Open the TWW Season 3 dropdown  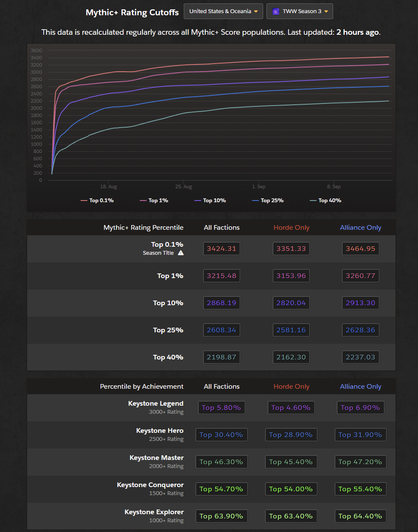point(300,11)
